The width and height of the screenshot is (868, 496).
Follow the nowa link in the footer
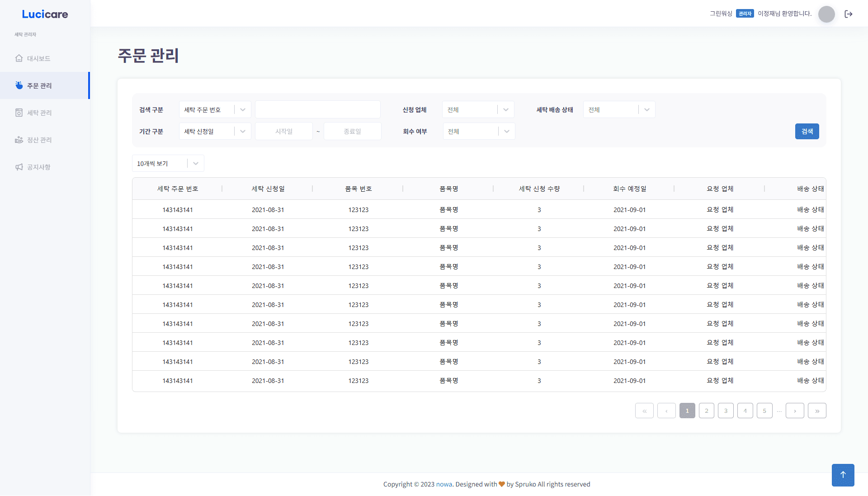pyautogui.click(x=444, y=484)
